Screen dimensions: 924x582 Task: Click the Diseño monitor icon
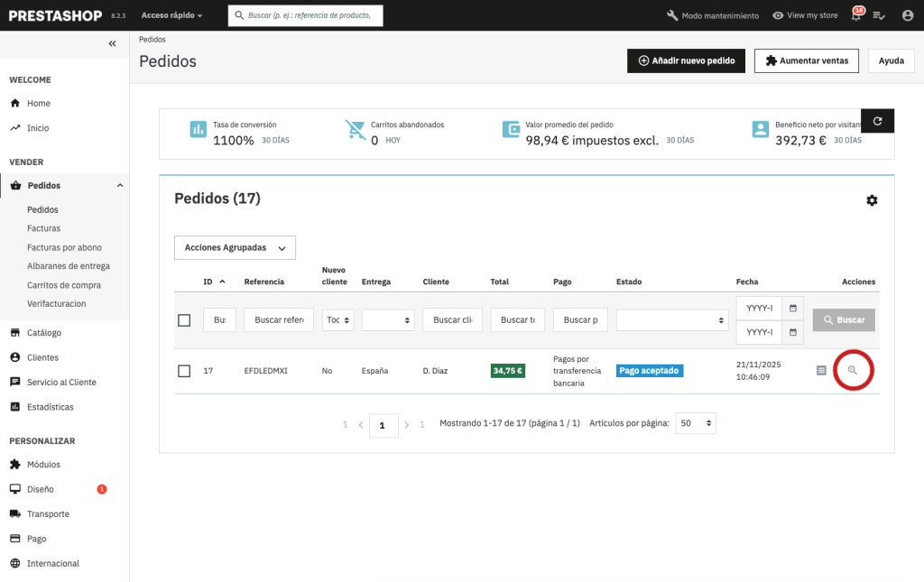tap(15, 489)
